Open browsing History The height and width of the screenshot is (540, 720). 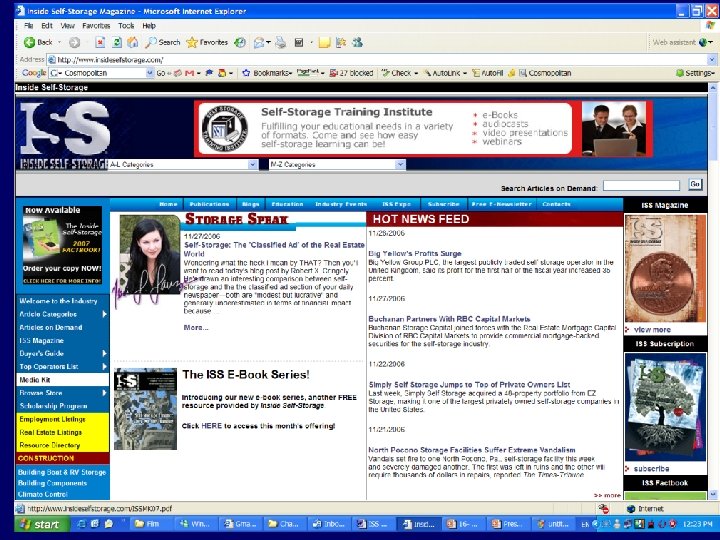point(240,43)
